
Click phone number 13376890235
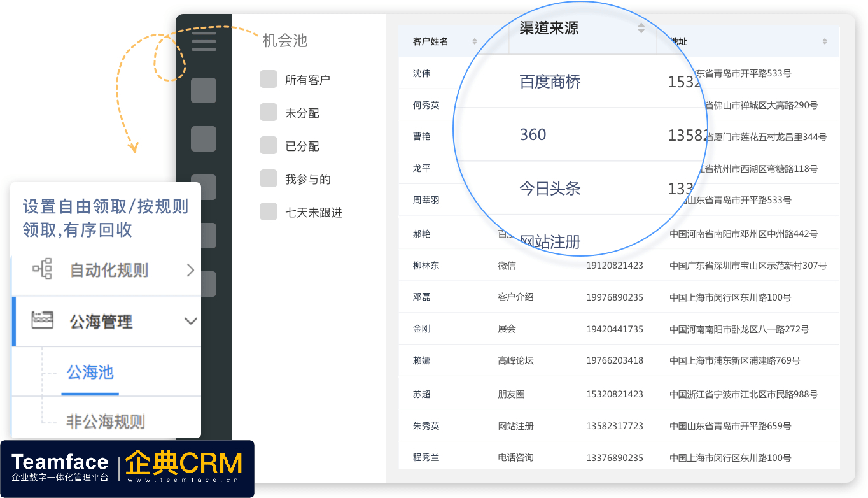(615, 457)
